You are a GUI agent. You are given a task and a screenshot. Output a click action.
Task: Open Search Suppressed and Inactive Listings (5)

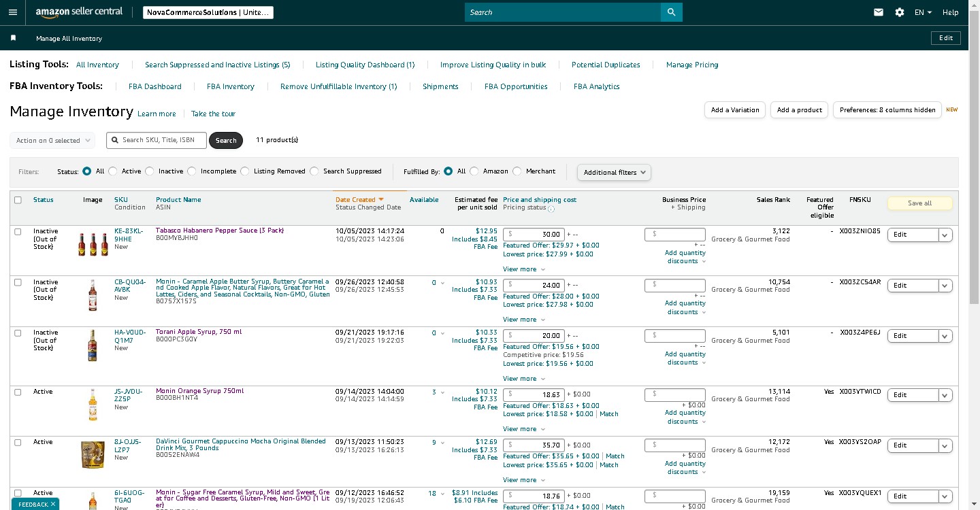click(x=218, y=65)
